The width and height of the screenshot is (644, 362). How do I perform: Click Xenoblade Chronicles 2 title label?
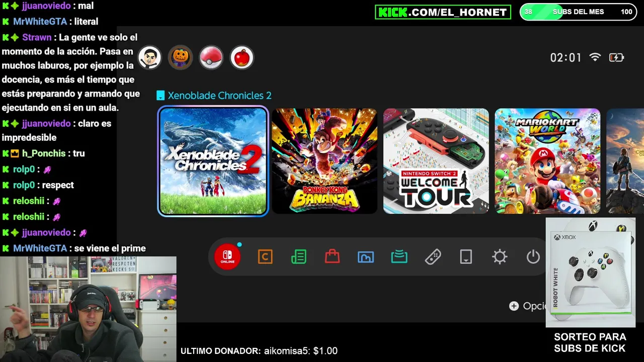coord(219,96)
